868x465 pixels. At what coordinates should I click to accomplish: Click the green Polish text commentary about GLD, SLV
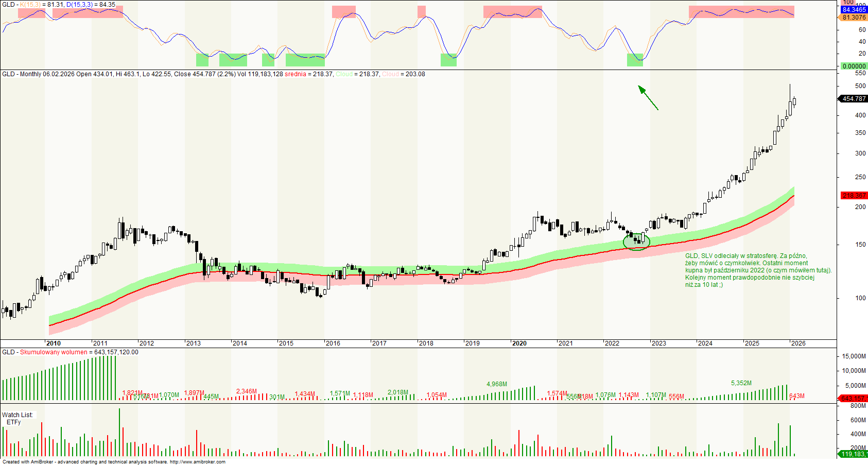758,270
